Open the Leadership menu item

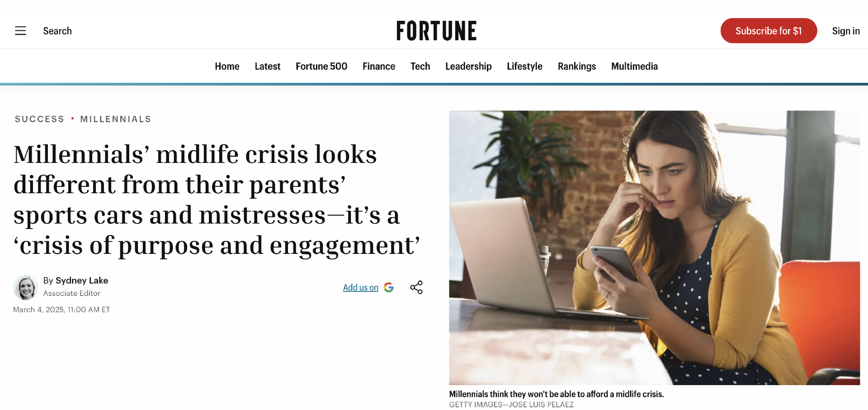[x=468, y=67]
